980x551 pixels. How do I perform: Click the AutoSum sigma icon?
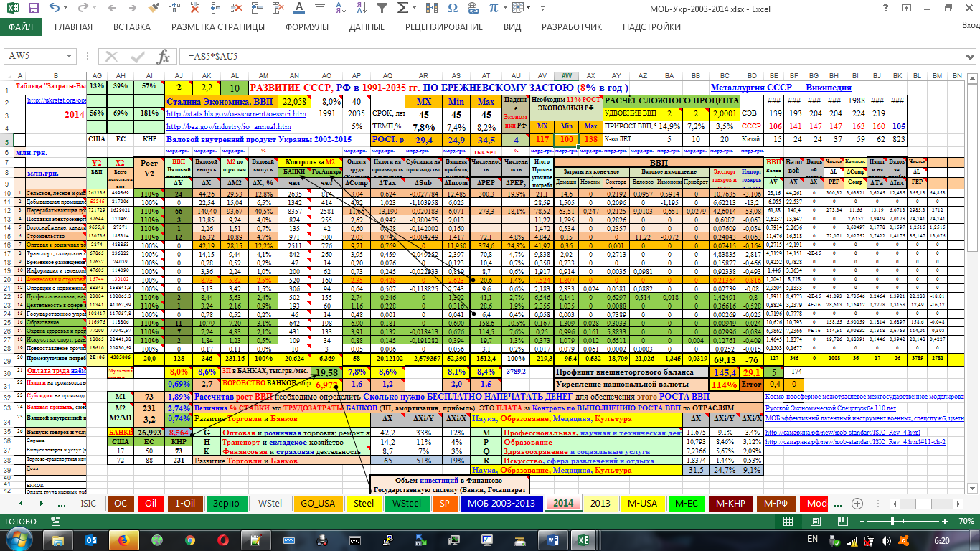point(402,8)
